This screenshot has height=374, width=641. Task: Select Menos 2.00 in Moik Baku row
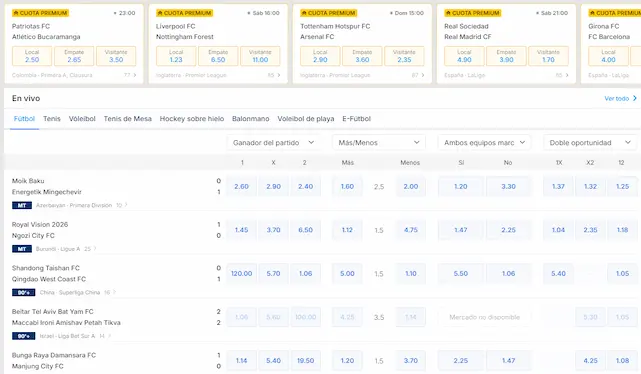click(x=411, y=186)
